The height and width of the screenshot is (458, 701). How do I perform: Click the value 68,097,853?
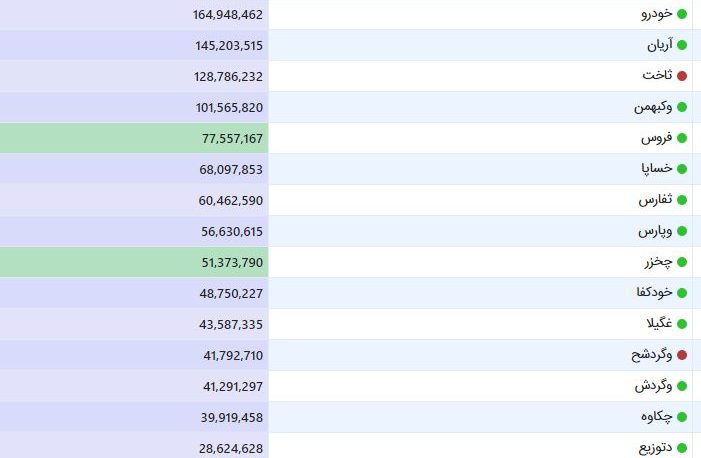tap(231, 170)
